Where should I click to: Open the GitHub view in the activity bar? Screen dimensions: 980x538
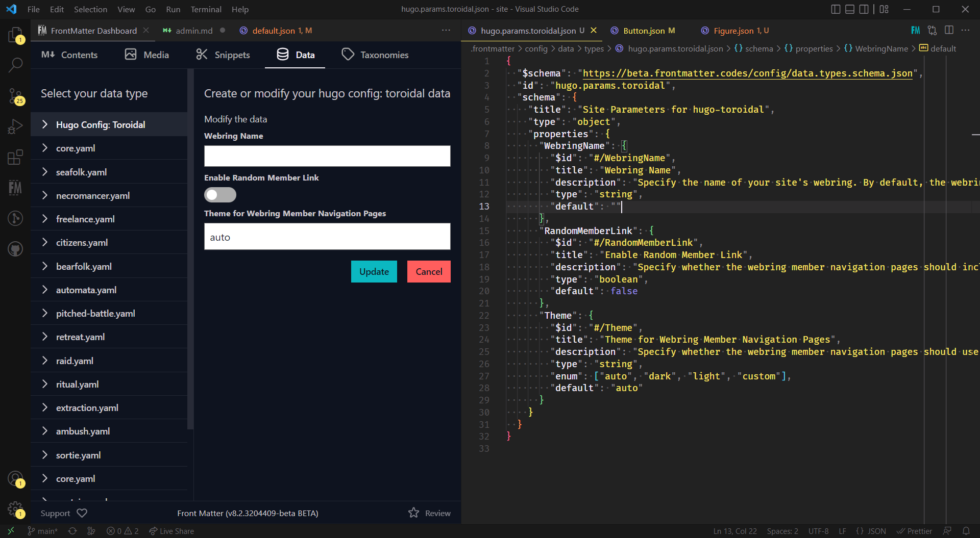[x=15, y=249]
